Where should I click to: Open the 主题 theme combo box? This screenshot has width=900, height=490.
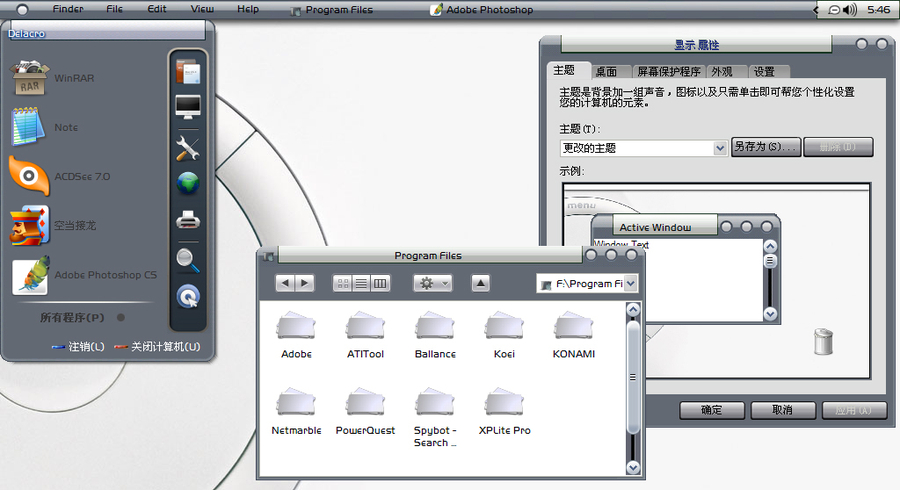pos(644,148)
